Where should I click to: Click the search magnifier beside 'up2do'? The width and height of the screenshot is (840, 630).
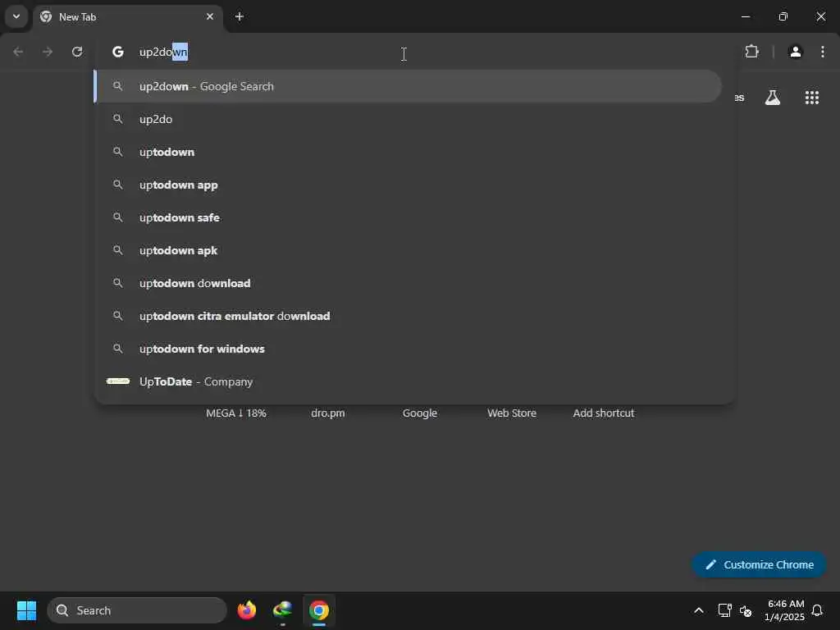tap(118, 119)
